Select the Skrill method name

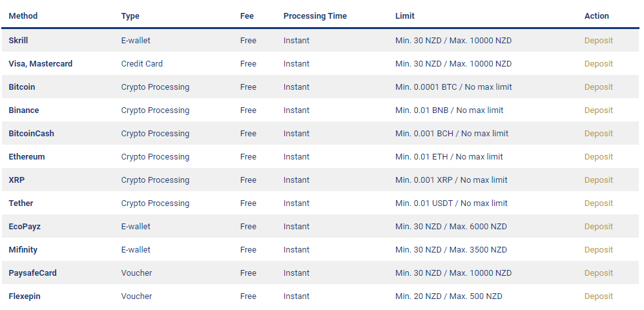[18, 41]
